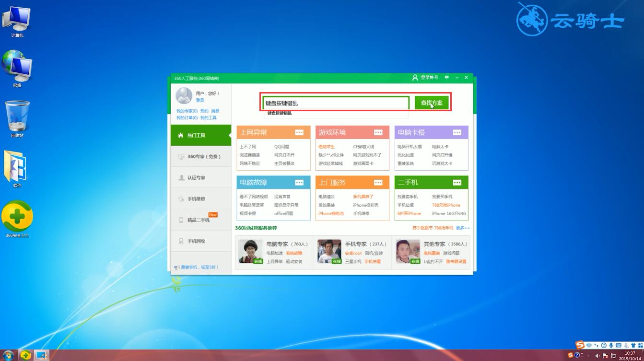This screenshot has height=361, width=644.
Task: Click the 手机专家 expert photo
Action: pyautogui.click(x=329, y=252)
